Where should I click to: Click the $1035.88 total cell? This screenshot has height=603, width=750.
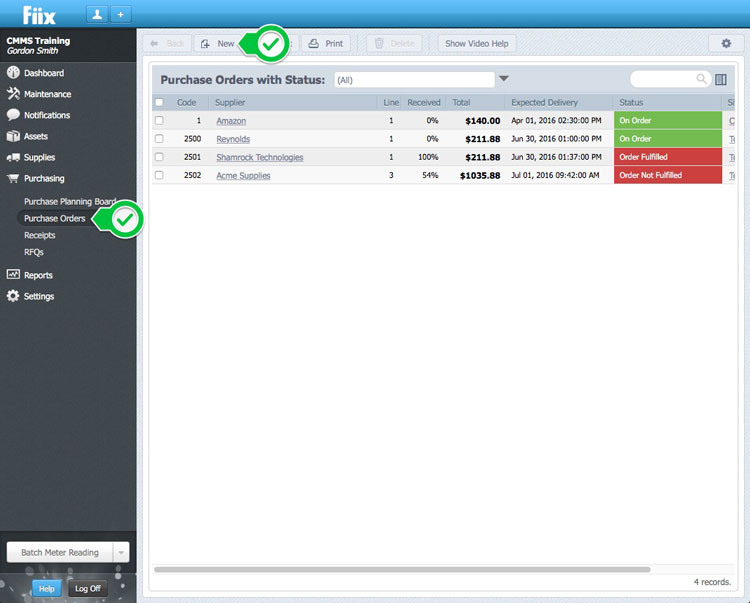(480, 175)
